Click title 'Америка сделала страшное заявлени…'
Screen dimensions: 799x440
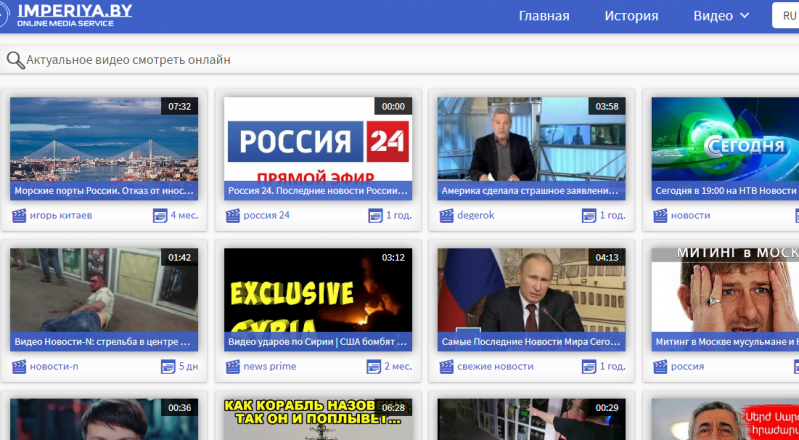pyautogui.click(x=530, y=191)
